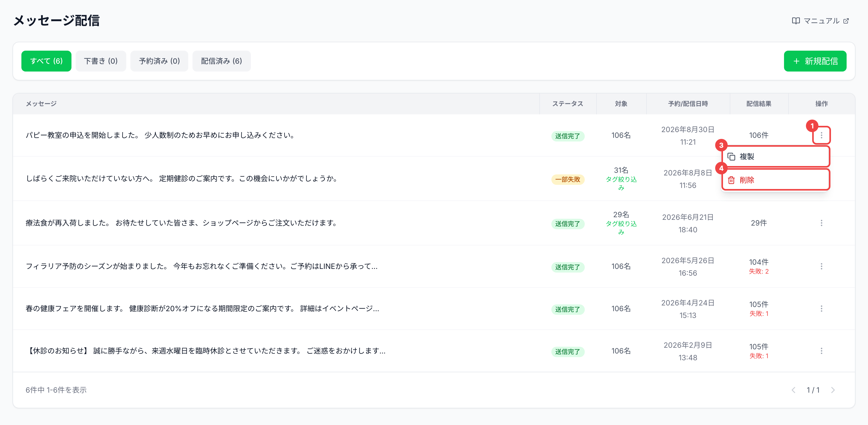Click the 29件 delivery result
868x425 pixels.
point(758,223)
